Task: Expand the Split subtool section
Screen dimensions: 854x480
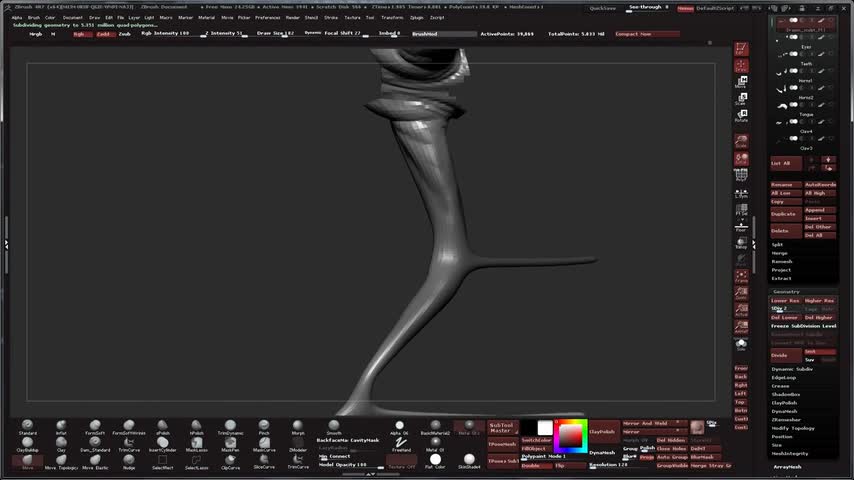Action: (x=777, y=245)
